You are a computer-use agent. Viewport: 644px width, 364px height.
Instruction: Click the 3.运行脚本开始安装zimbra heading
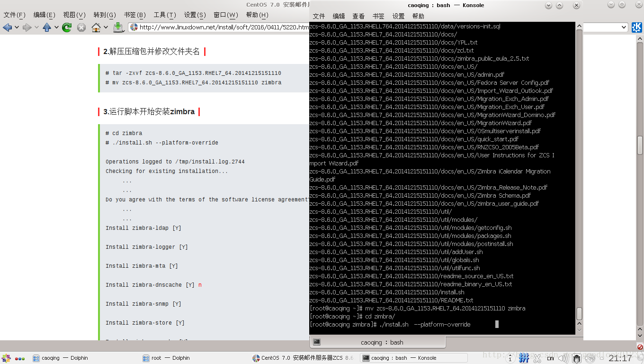point(149,112)
